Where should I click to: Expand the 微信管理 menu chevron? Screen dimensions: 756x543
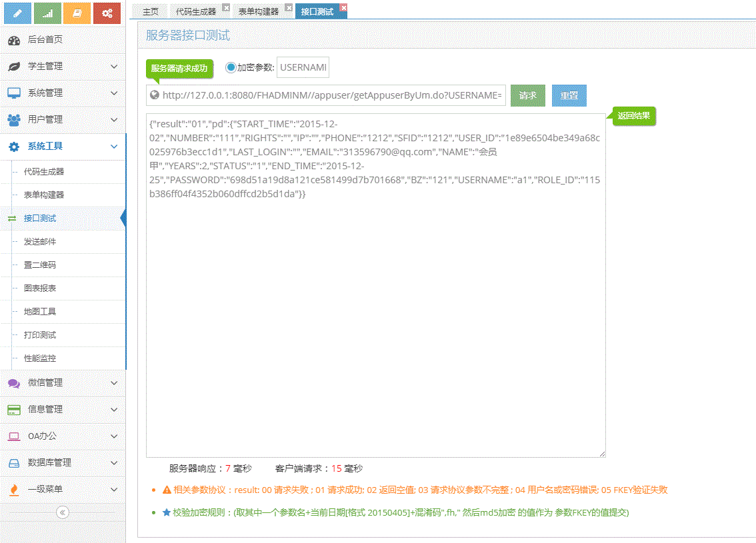coord(114,383)
